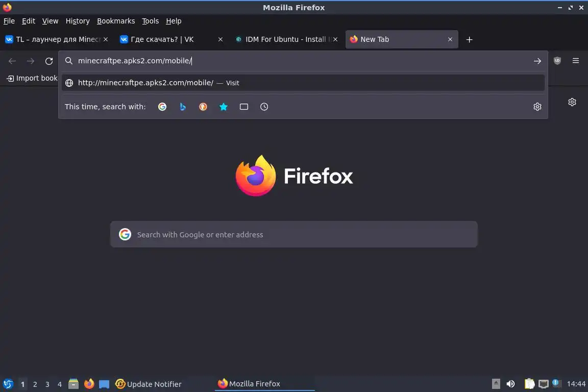Open the Tools menu
The height and width of the screenshot is (392, 588).
click(151, 21)
